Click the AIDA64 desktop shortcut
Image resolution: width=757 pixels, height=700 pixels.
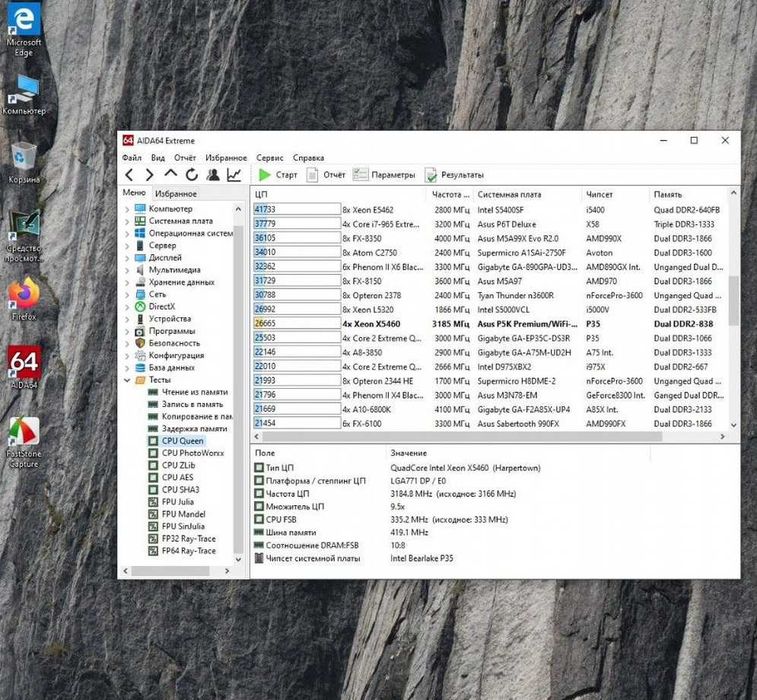click(24, 367)
